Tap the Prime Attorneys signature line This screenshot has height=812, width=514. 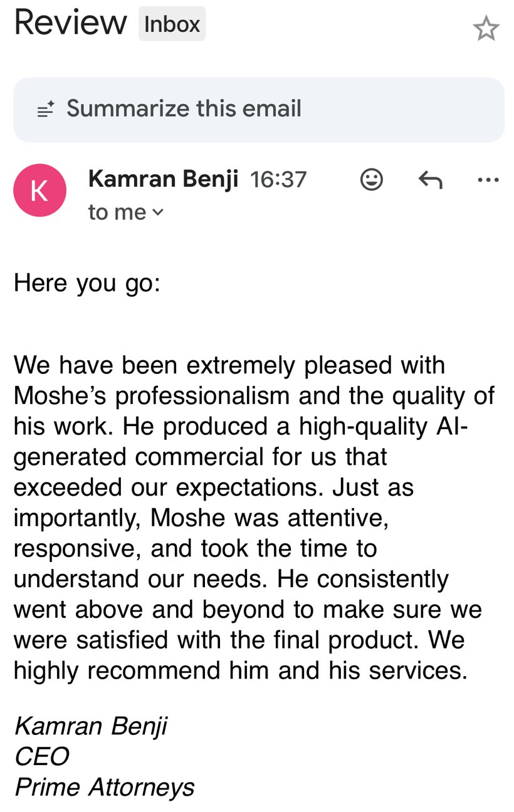coord(105,788)
